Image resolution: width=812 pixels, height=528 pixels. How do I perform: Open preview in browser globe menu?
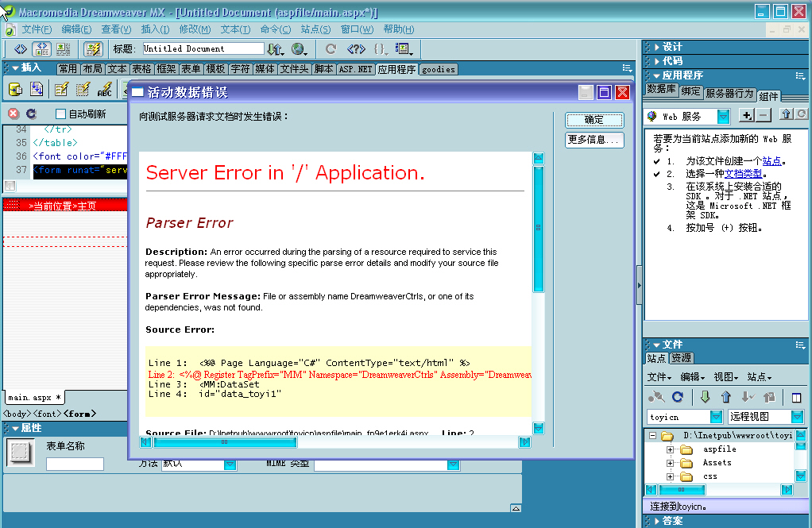299,49
